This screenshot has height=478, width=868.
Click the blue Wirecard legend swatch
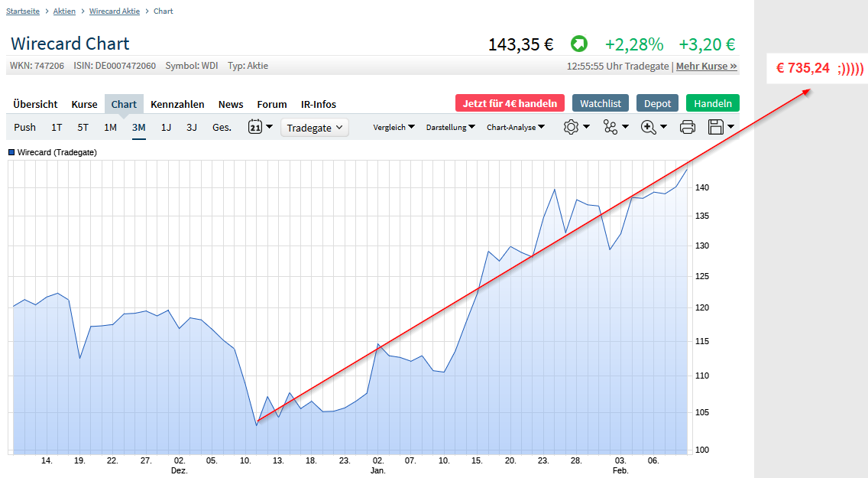[x=11, y=152]
